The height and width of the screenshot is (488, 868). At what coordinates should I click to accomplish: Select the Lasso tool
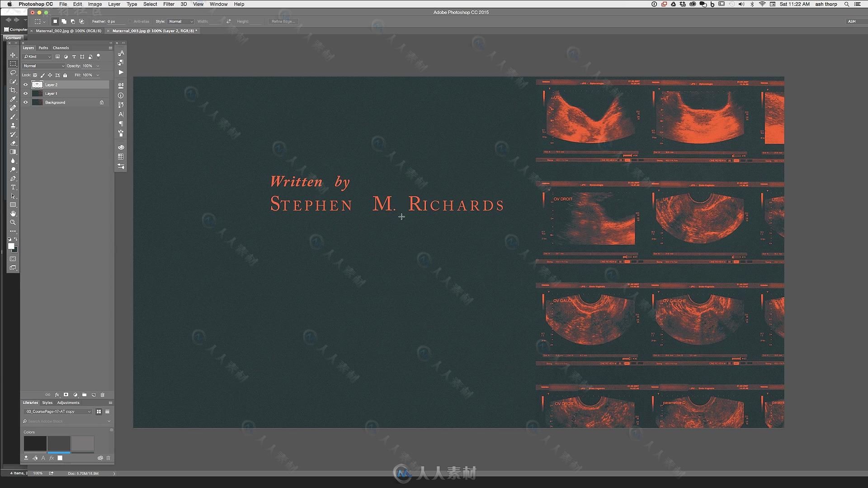[x=13, y=73]
